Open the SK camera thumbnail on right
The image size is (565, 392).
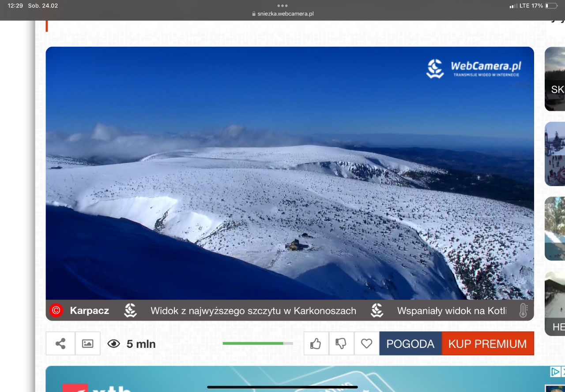(555, 79)
